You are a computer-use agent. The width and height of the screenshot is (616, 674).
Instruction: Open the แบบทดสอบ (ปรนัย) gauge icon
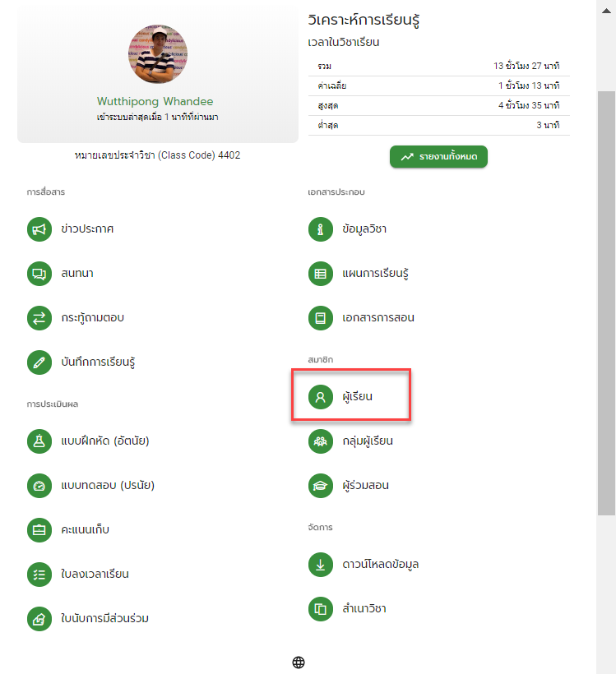click(x=39, y=486)
